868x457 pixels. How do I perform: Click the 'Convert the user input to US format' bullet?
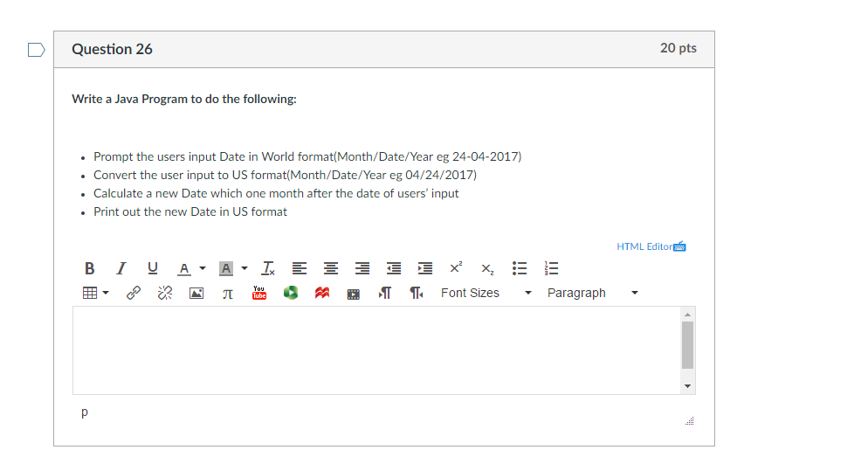tap(285, 175)
